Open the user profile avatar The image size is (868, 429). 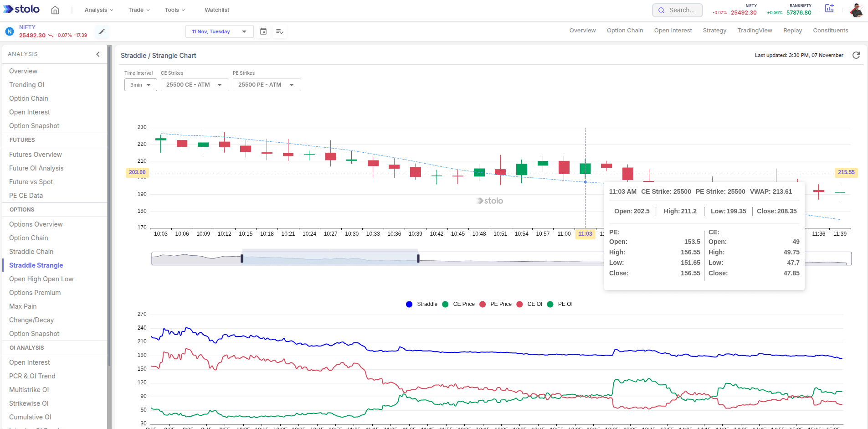coord(856,10)
